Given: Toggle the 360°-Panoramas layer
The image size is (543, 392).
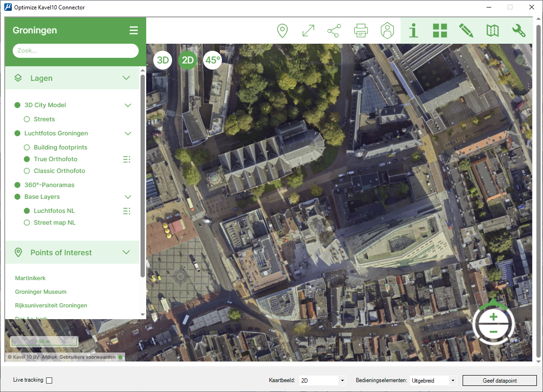Looking at the screenshot, I should click(x=17, y=185).
